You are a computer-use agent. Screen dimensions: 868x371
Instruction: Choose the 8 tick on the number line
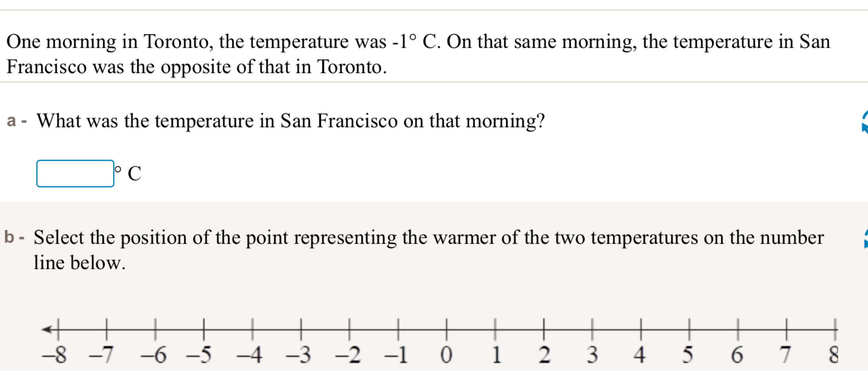pyautogui.click(x=835, y=330)
